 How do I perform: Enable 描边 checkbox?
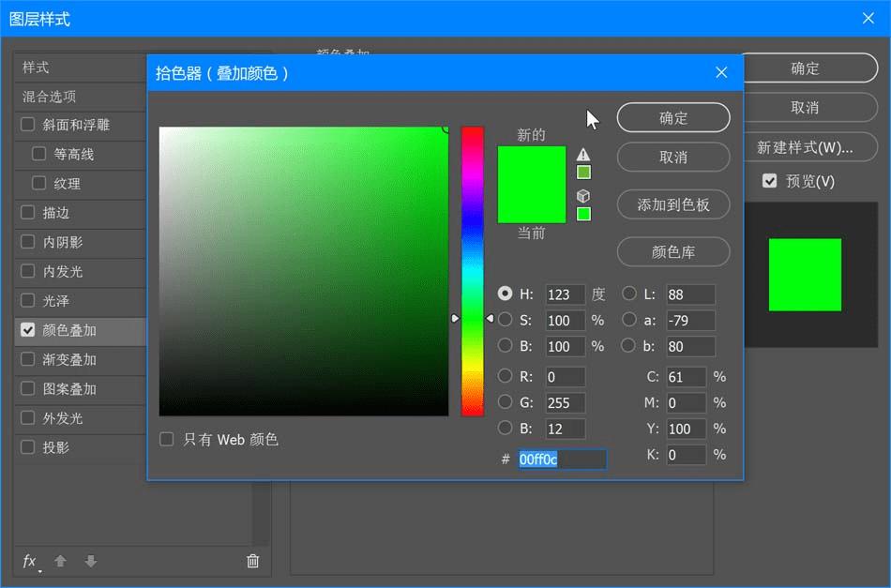(27, 213)
